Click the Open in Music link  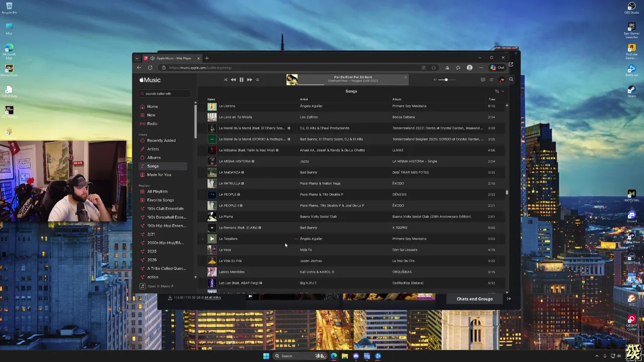[160, 286]
